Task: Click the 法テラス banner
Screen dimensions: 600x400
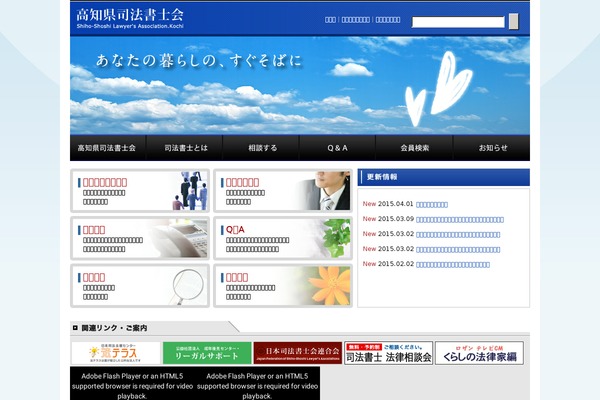Action: [x=116, y=353]
